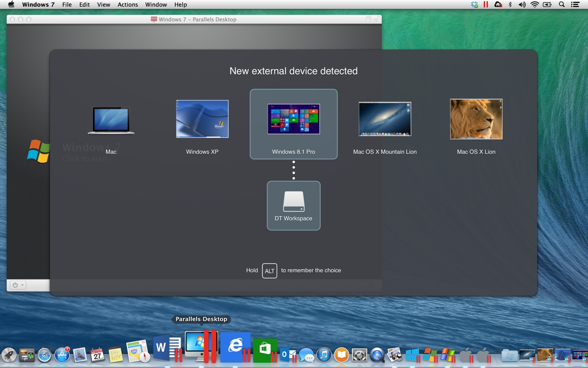Open the View menu

tap(103, 5)
